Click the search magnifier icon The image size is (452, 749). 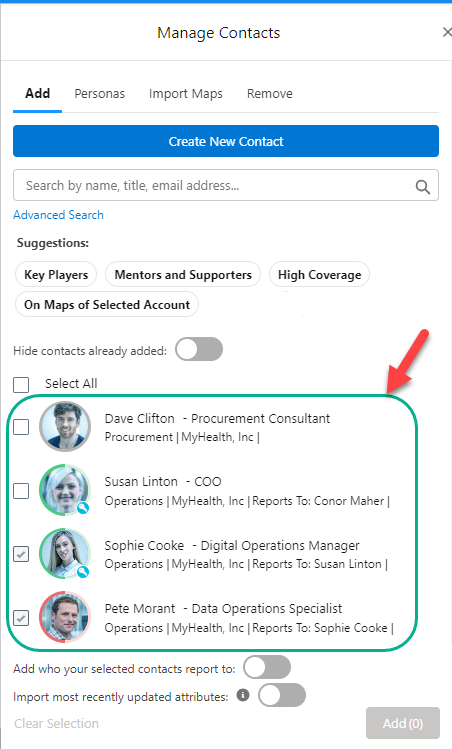coord(422,186)
